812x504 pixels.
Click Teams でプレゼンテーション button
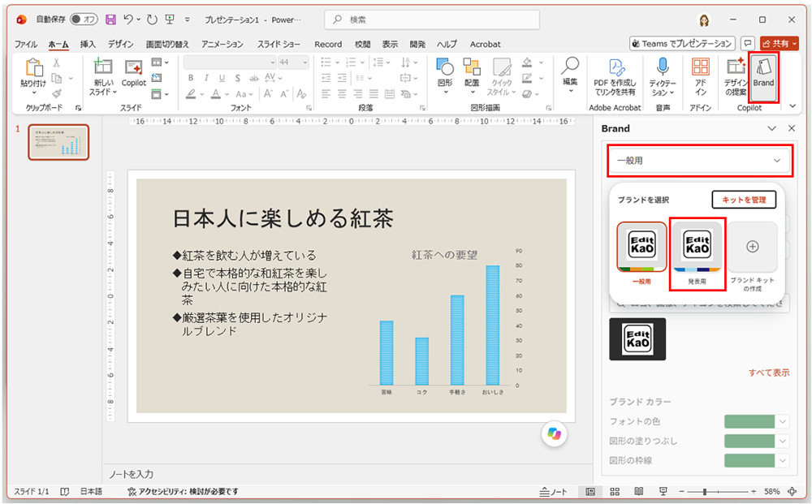[x=683, y=44]
